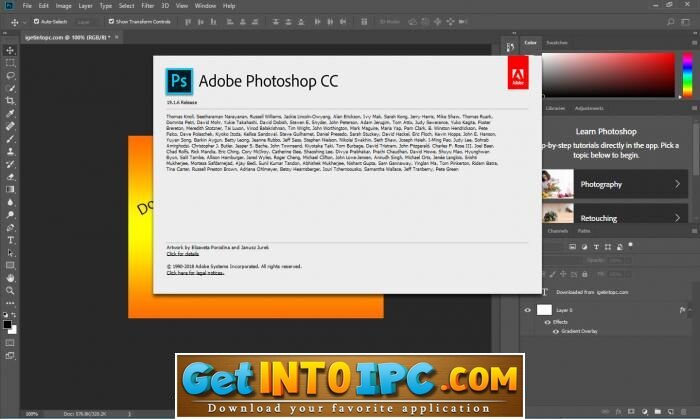This screenshot has height=419, width=700.
Task: Open the Edit Toolbar three-dots button
Action: coord(10,303)
